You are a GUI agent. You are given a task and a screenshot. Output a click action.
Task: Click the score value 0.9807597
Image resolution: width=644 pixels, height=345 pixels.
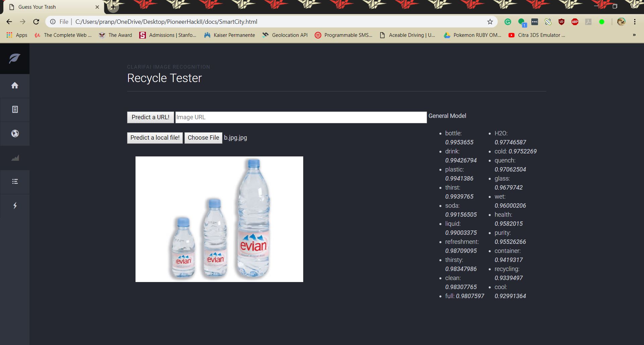(470, 296)
